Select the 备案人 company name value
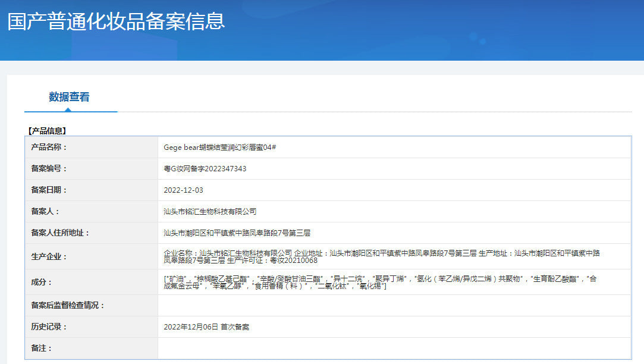 [209, 211]
